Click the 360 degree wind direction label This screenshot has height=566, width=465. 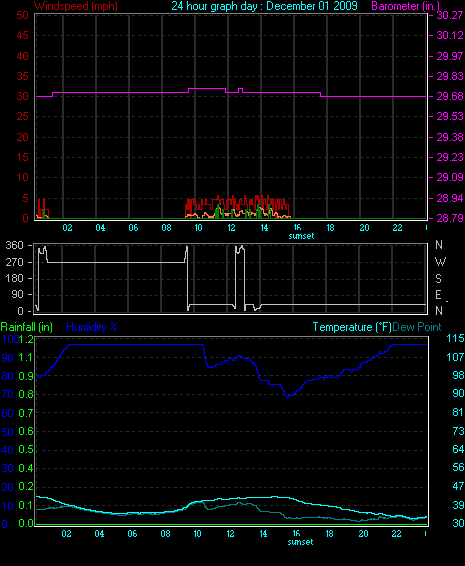coord(14,245)
